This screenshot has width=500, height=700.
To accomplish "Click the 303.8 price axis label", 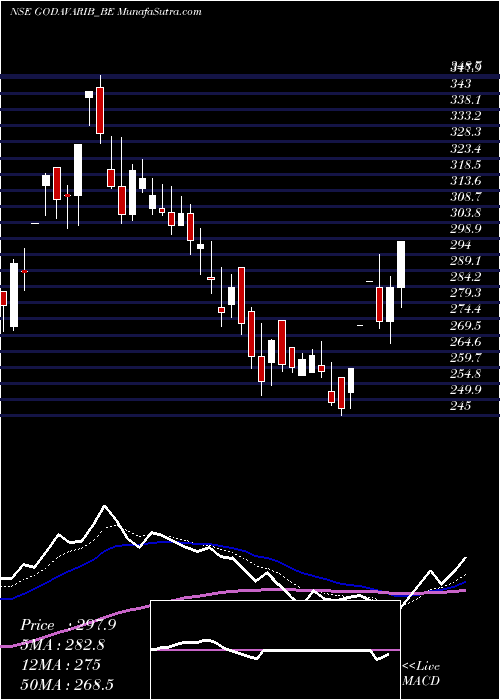I will (465, 212).
